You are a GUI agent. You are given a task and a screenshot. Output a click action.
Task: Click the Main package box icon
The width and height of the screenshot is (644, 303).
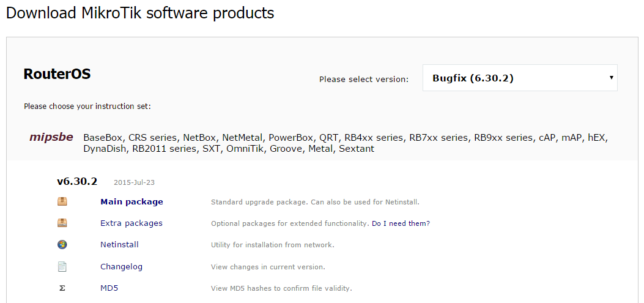[62, 201]
